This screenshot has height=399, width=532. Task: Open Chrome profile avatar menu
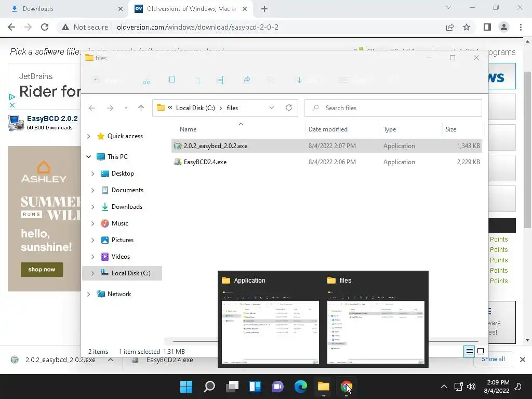click(x=504, y=27)
